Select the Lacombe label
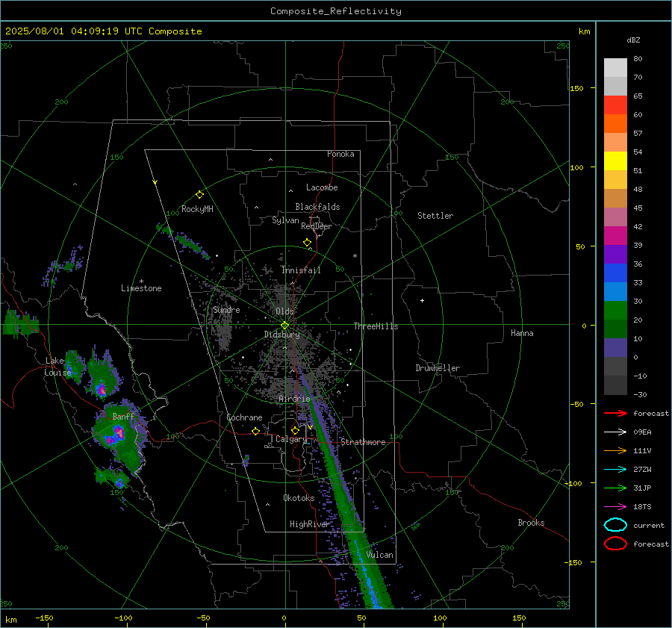This screenshot has width=672, height=628. click(322, 187)
